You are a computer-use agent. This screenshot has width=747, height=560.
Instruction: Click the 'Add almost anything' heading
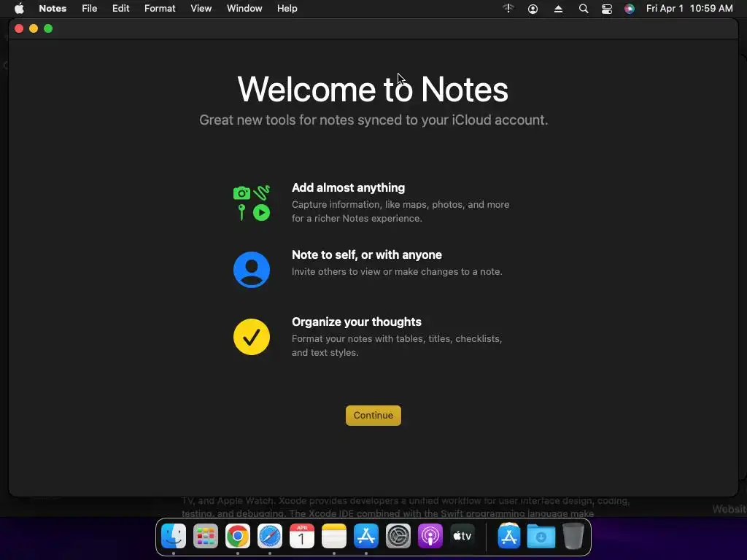click(x=348, y=187)
